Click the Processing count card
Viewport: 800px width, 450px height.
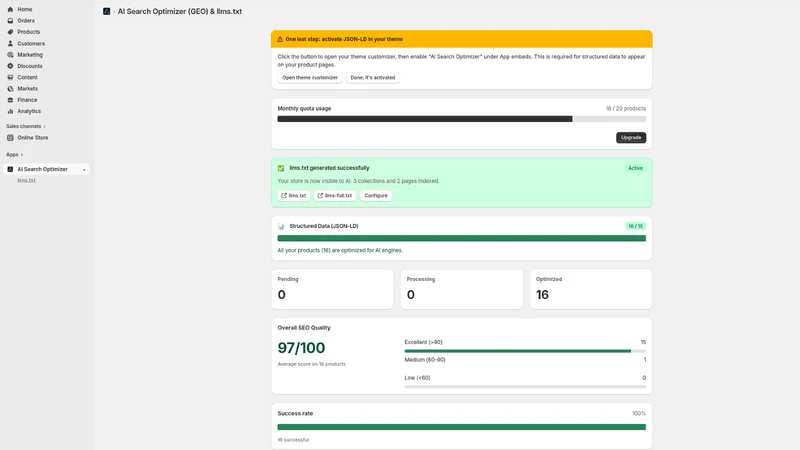[462, 289]
